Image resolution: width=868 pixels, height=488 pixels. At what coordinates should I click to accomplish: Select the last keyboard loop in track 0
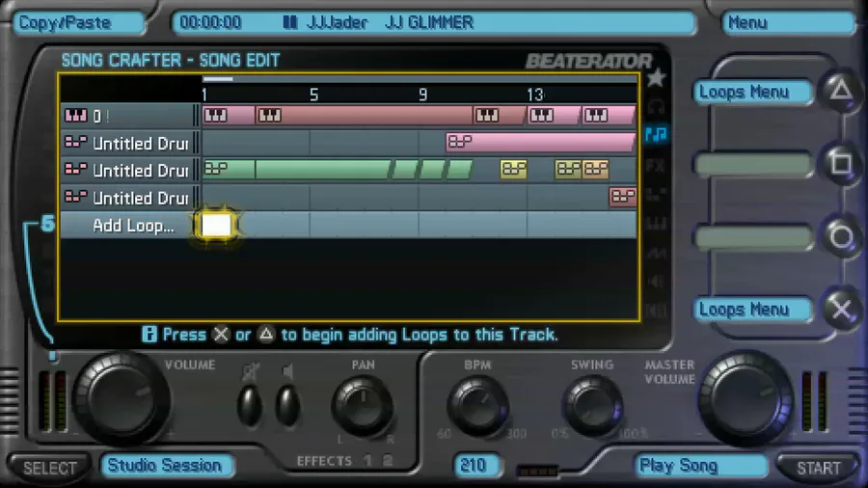[609, 115]
